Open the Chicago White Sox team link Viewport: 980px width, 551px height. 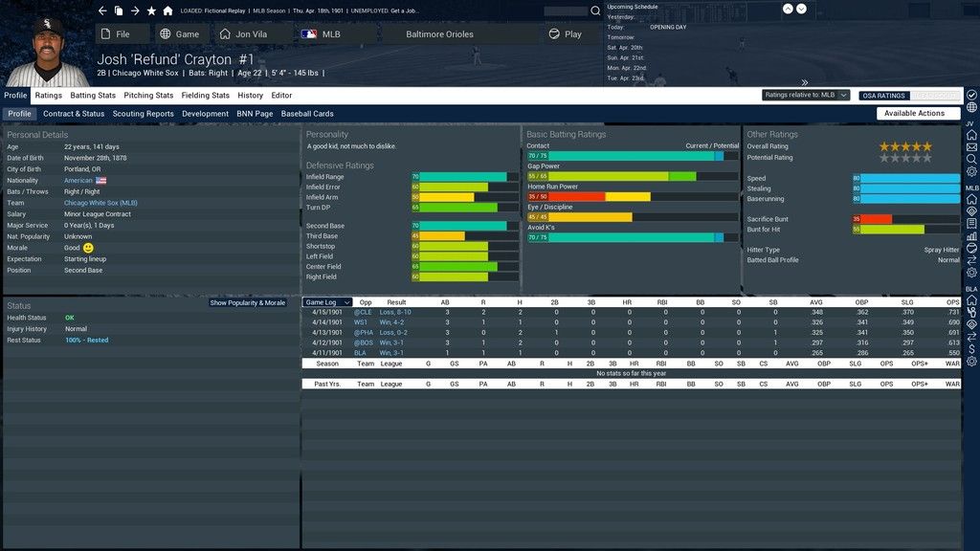pos(100,203)
